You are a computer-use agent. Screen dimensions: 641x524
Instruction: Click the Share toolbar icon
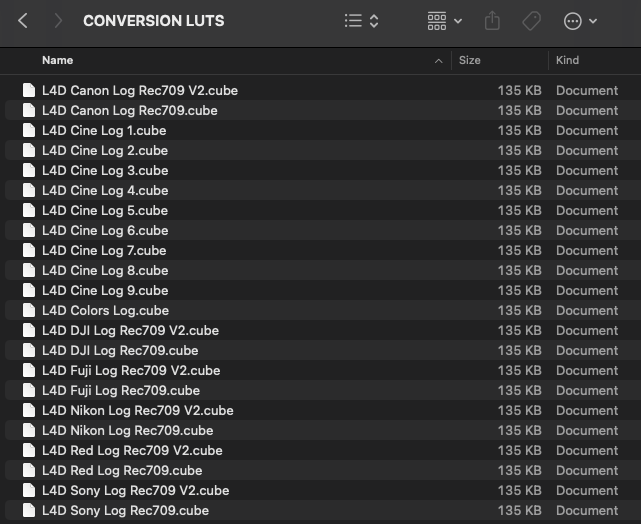pyautogui.click(x=492, y=20)
